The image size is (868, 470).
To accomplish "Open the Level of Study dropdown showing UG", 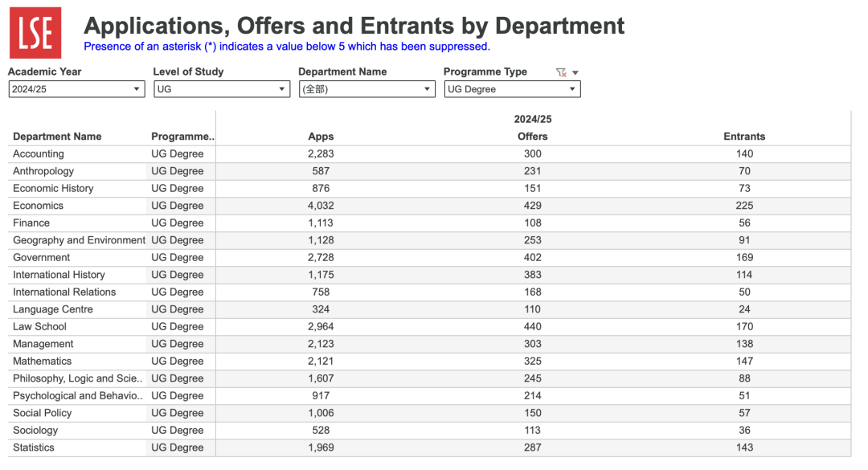I will pyautogui.click(x=222, y=89).
